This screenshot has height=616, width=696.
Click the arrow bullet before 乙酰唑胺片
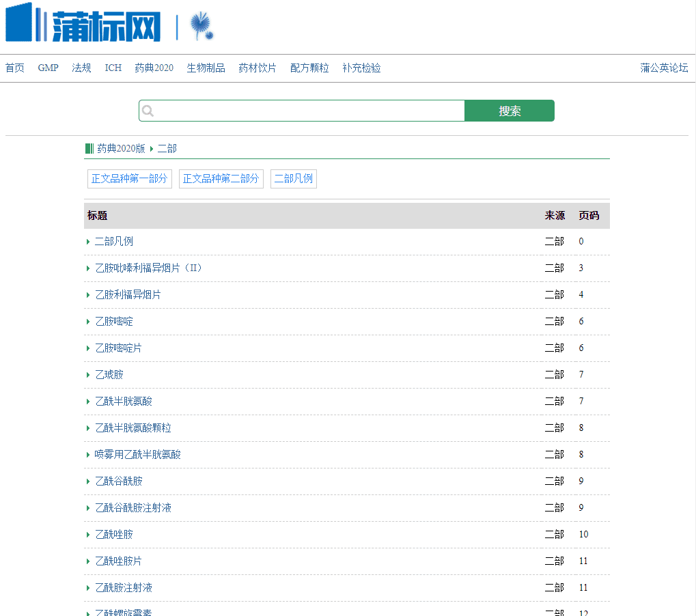88,561
